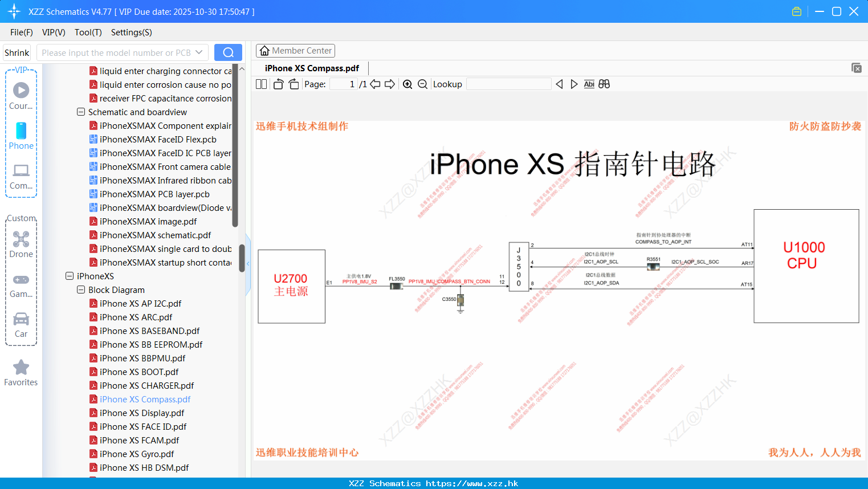The height and width of the screenshot is (489, 868).
Task: Open iPhone XS Display.pdf
Action: pos(142,413)
